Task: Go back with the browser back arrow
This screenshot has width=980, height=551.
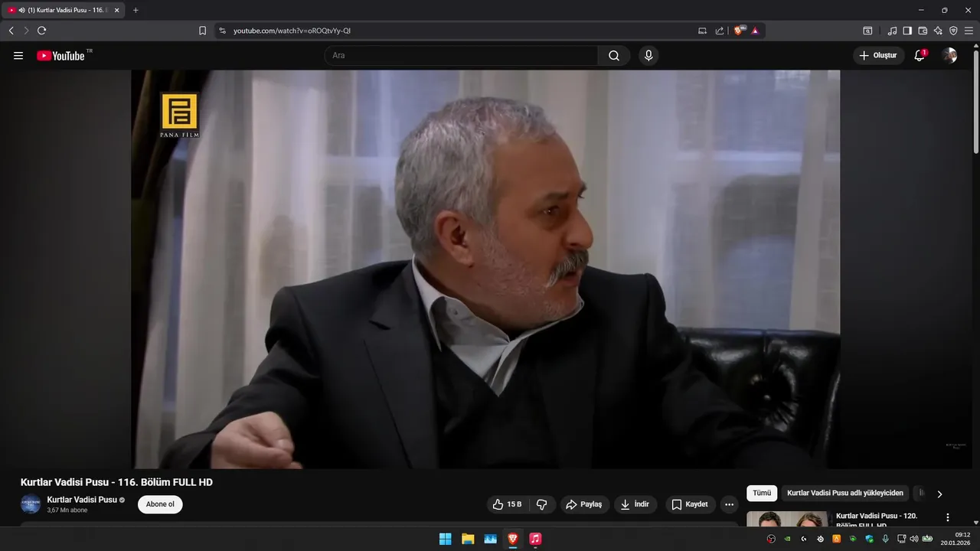Action: pos(11,31)
